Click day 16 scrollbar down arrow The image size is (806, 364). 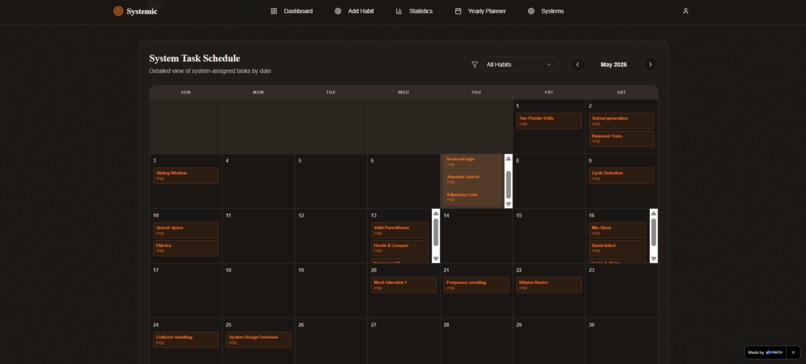pyautogui.click(x=654, y=259)
